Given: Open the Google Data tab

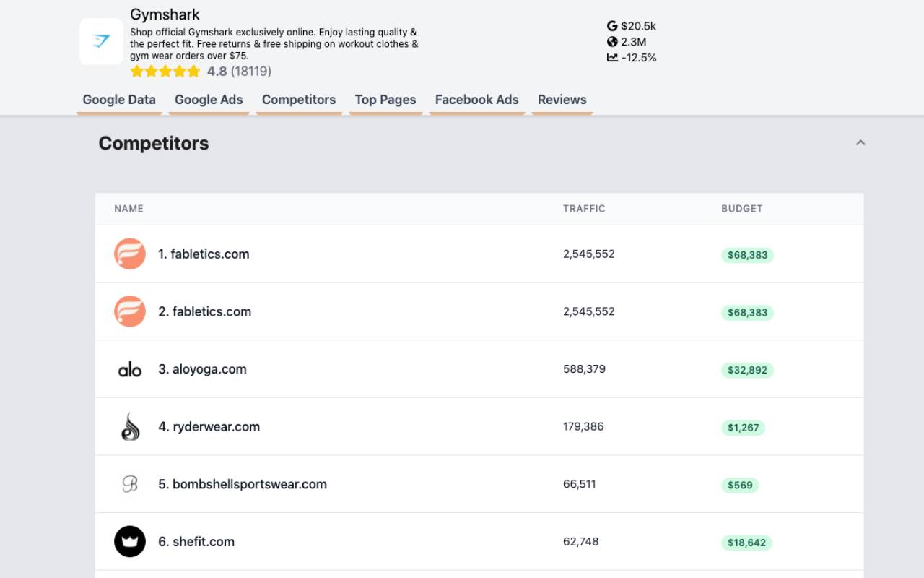Looking at the screenshot, I should (119, 100).
